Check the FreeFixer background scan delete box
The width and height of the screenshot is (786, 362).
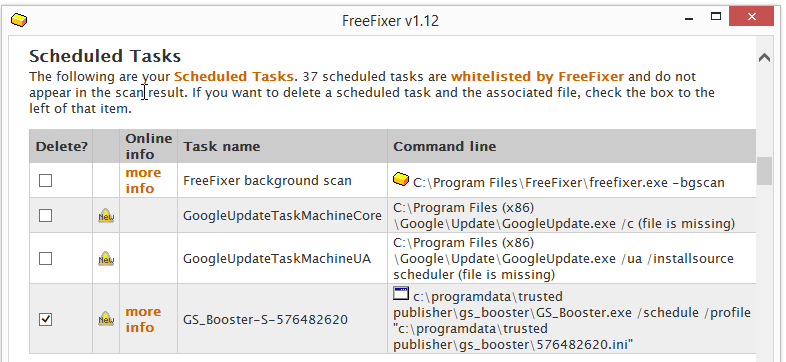46,180
